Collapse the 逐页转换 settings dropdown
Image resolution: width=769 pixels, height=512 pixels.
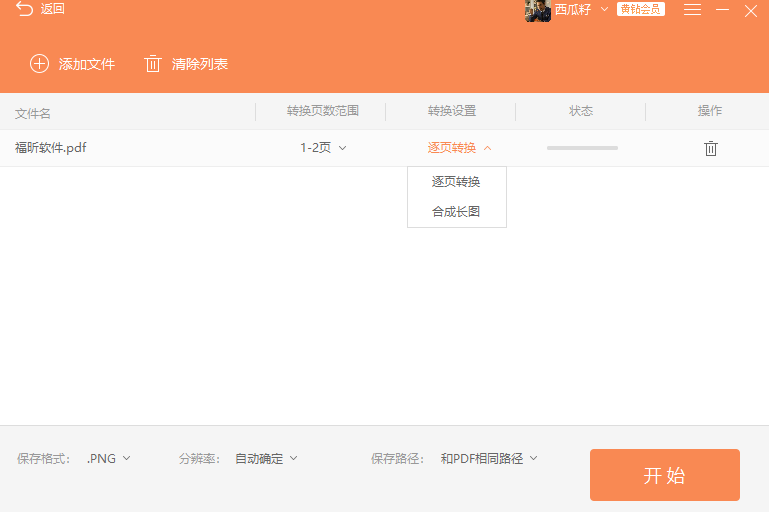[x=459, y=148]
